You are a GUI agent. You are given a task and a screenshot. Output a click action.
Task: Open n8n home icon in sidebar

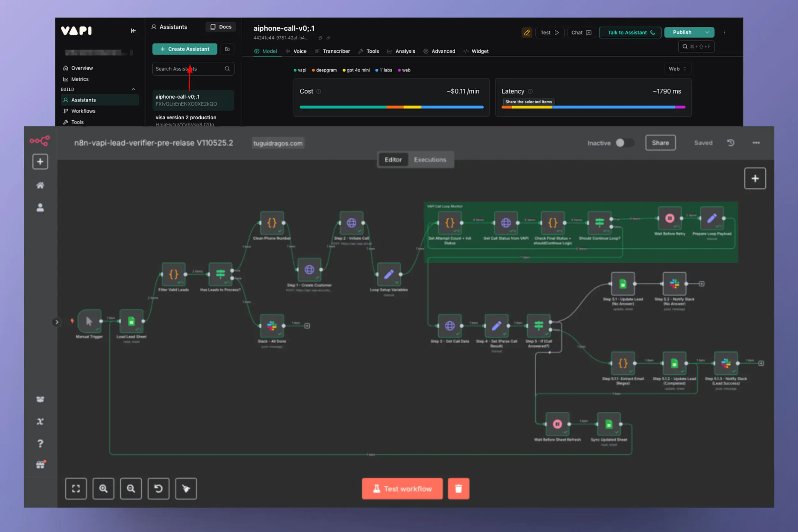pyautogui.click(x=40, y=185)
